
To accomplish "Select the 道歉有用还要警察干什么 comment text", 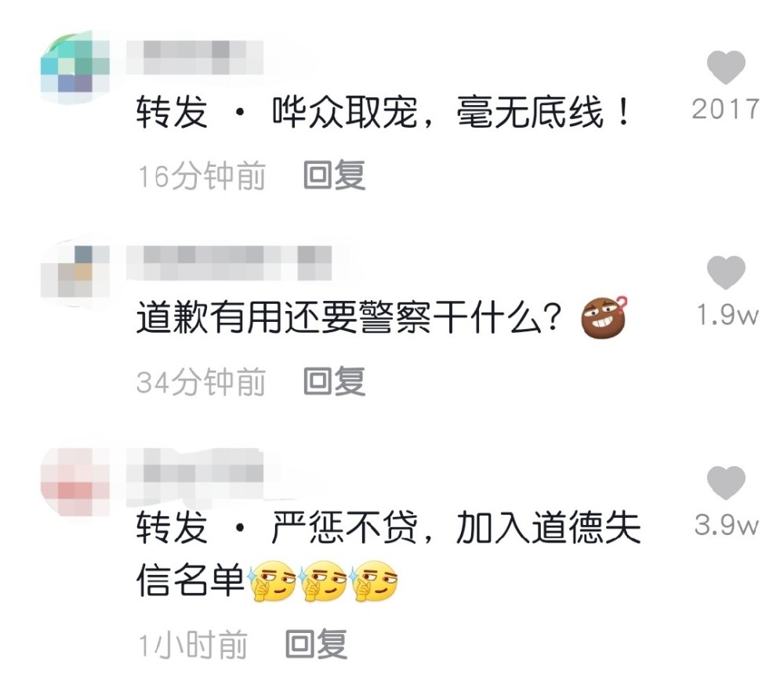I will (x=350, y=317).
